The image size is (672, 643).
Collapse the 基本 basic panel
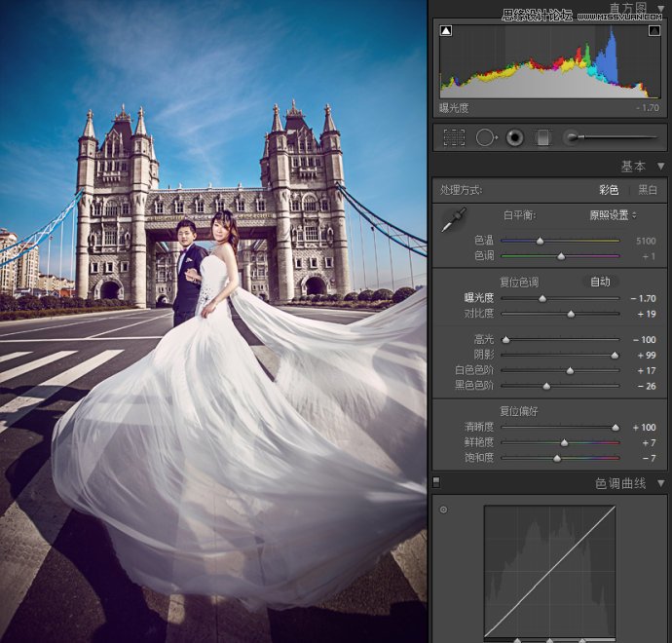click(661, 167)
